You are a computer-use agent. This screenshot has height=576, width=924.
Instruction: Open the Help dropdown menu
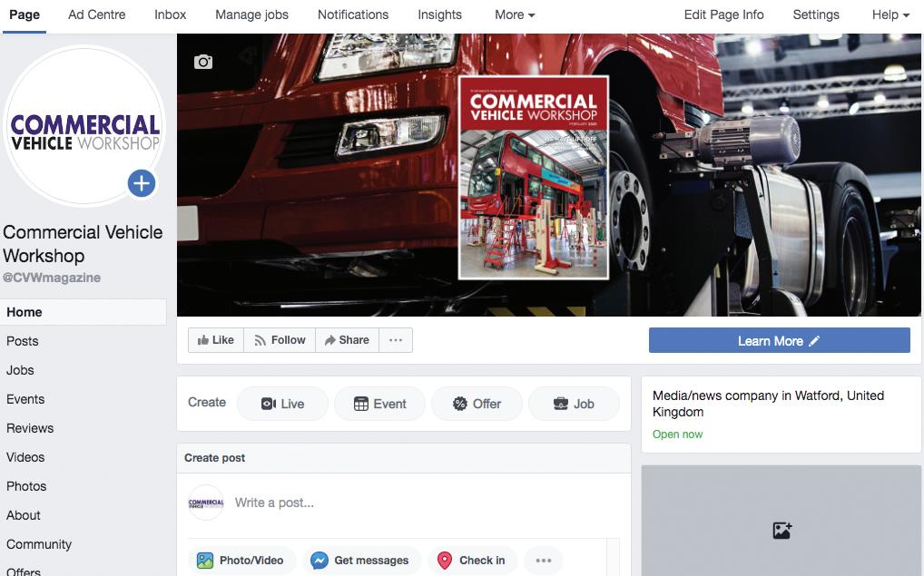coord(890,15)
